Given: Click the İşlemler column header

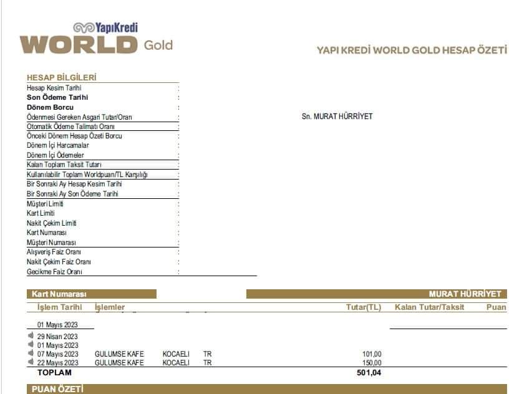Looking at the screenshot, I should (x=110, y=307).
